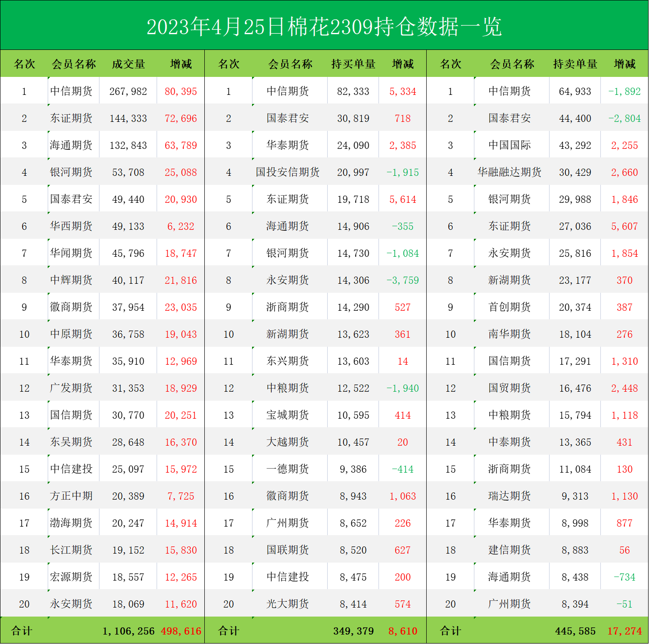This screenshot has width=649, height=644.
Task: Click the 中国国际 member name
Action: (509, 145)
